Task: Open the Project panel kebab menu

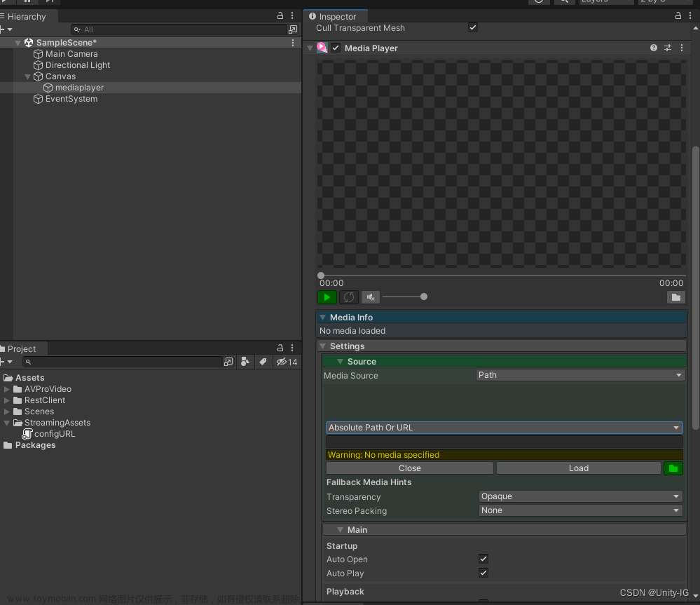Action: 292,348
